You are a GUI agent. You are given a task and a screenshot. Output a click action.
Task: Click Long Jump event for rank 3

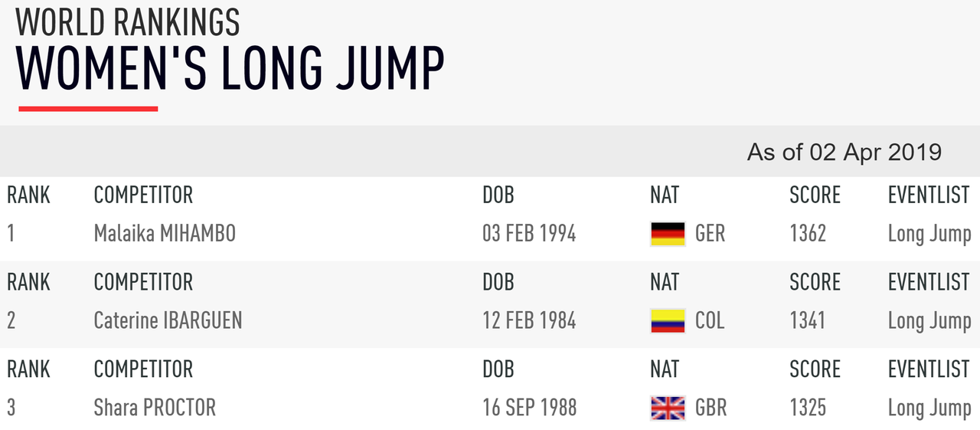coord(929,409)
